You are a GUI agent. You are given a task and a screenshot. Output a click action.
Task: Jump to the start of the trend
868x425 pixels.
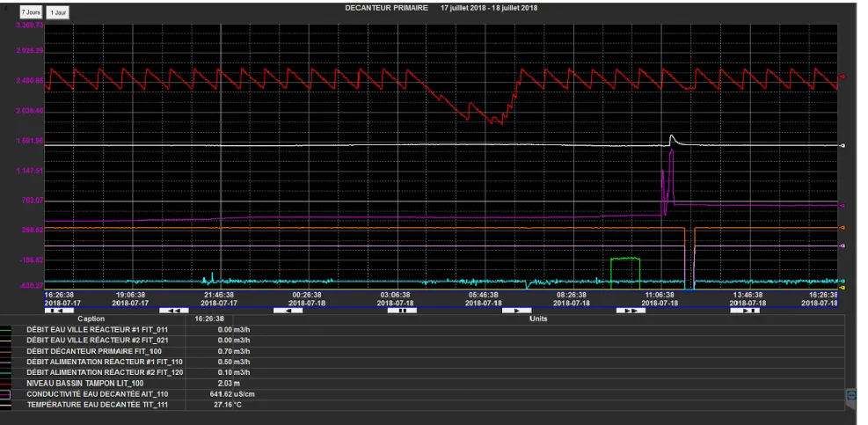tap(58, 311)
